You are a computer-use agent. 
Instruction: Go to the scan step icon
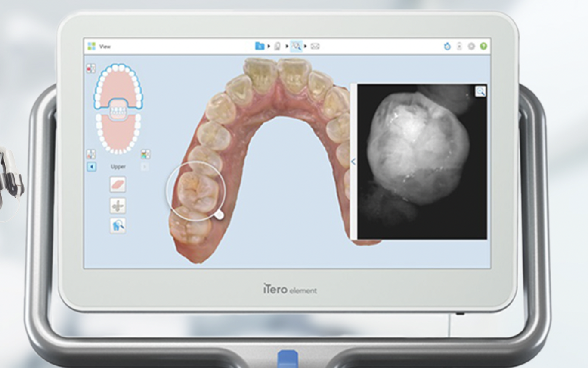point(278,46)
